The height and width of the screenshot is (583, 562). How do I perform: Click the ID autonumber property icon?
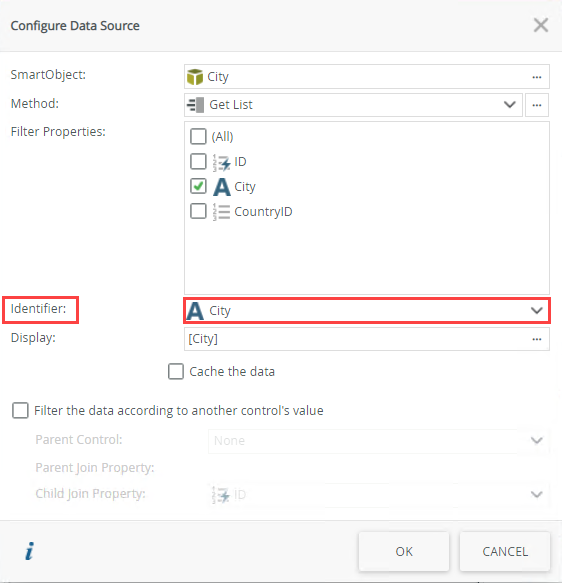point(222,162)
